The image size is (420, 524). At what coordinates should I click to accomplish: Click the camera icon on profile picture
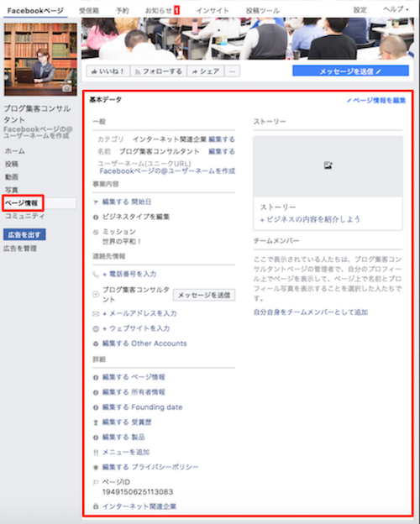67,88
